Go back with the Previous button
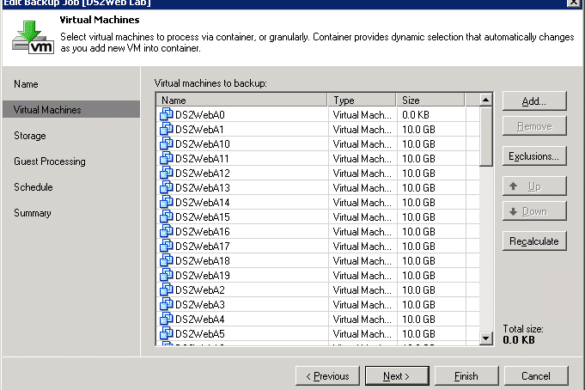This screenshot has height=390, width=585. (x=328, y=376)
